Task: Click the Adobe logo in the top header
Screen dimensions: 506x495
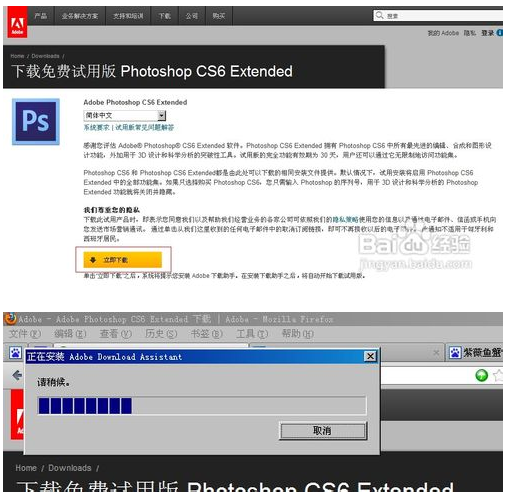Action: coord(17,22)
